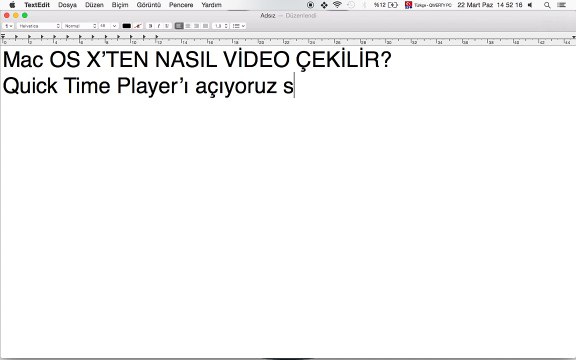Click the left indent marker on ruler
Image resolution: width=576 pixels, height=360 pixels.
tap(3, 36)
